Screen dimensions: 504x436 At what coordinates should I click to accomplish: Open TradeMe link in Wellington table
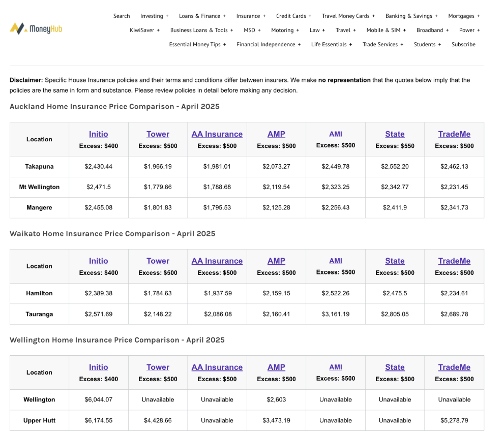[454, 367]
